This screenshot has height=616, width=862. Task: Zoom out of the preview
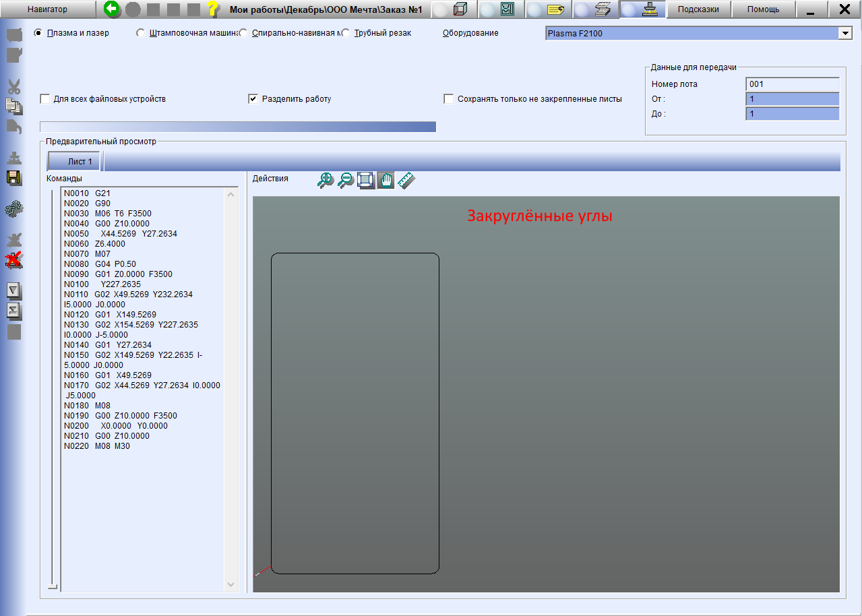pos(346,180)
